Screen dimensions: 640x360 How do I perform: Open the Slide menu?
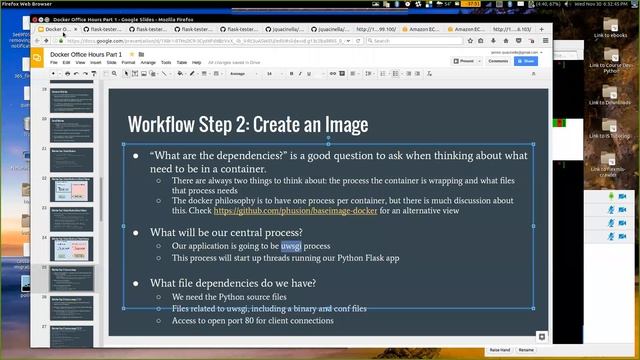pos(111,63)
